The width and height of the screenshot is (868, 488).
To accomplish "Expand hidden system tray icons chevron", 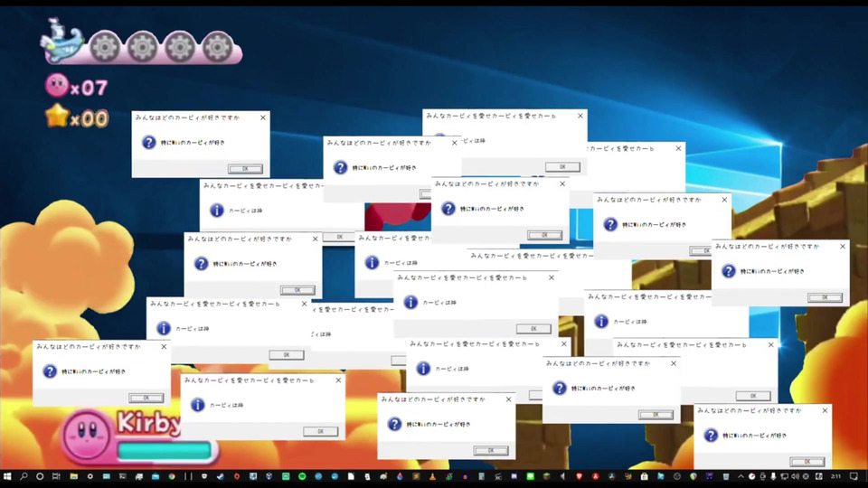I will [x=741, y=476].
